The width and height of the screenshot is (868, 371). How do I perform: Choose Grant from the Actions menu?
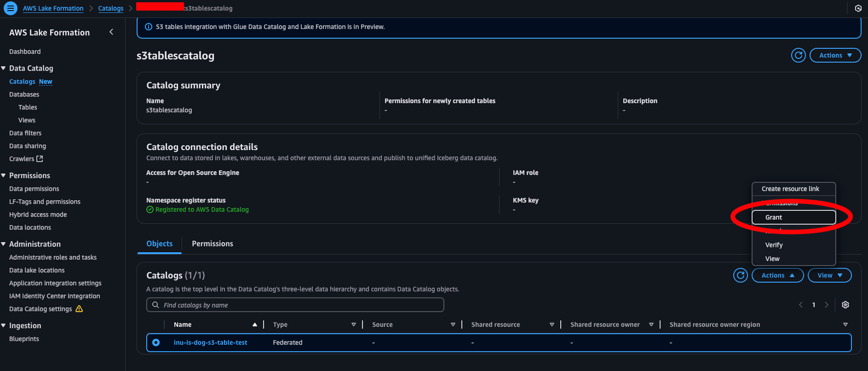[793, 217]
